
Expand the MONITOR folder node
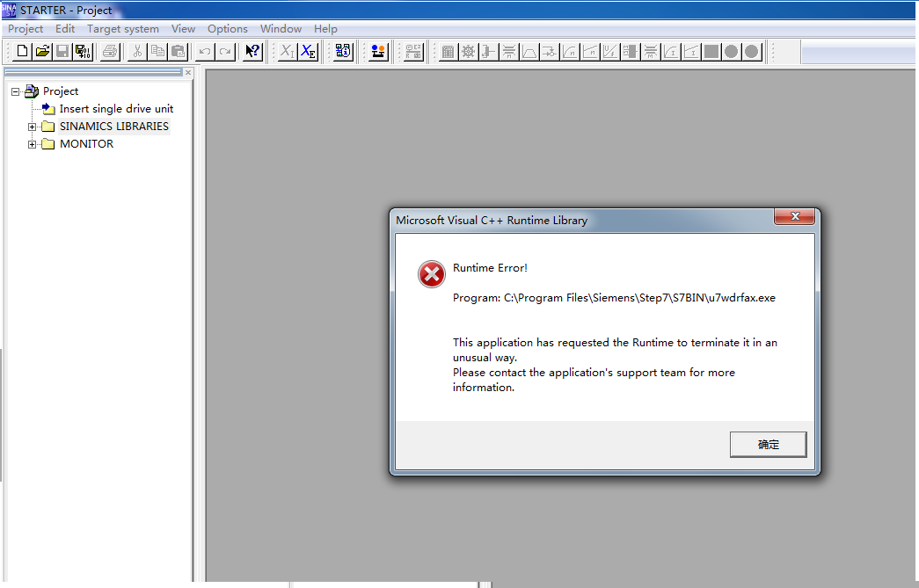(x=33, y=144)
